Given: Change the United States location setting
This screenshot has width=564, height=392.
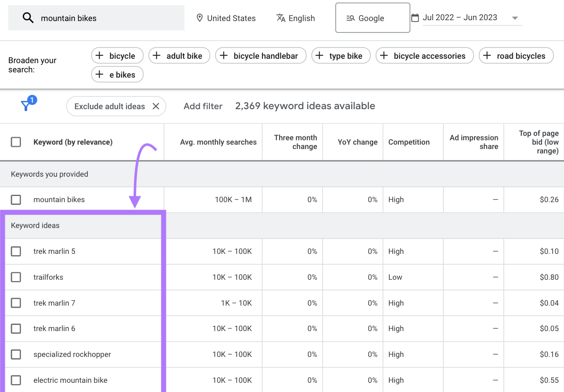Looking at the screenshot, I should click(226, 18).
